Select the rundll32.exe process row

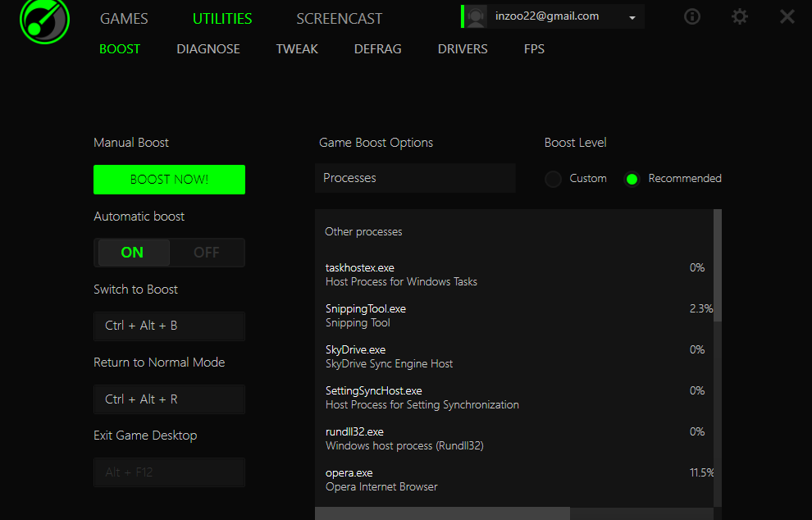coord(514,438)
